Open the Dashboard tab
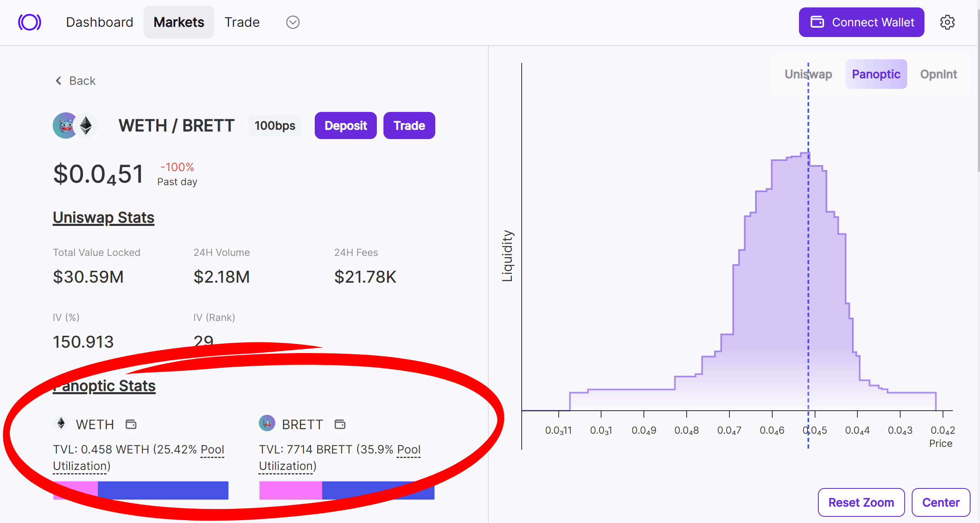Image resolution: width=980 pixels, height=523 pixels. (100, 22)
